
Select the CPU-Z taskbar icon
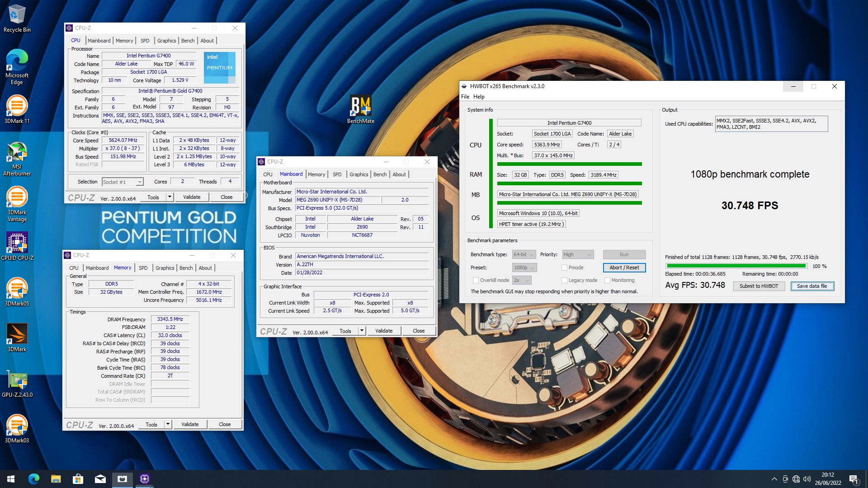coord(145,479)
